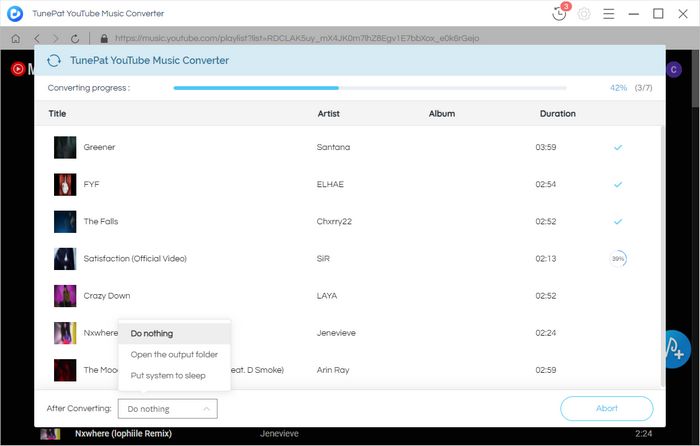Select The Falls song title
Image resolution: width=700 pixels, height=446 pixels.
(x=101, y=221)
